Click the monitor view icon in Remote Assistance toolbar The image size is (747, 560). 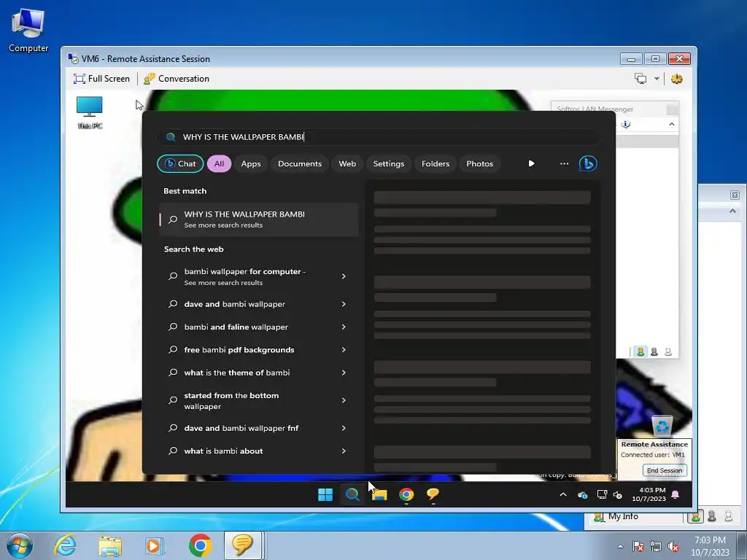pyautogui.click(x=640, y=79)
